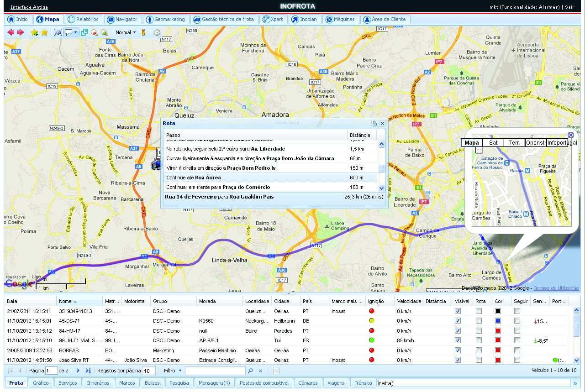Enable Seguir checkbox for BOREAS
This screenshot has height=392, width=585.
click(517, 350)
